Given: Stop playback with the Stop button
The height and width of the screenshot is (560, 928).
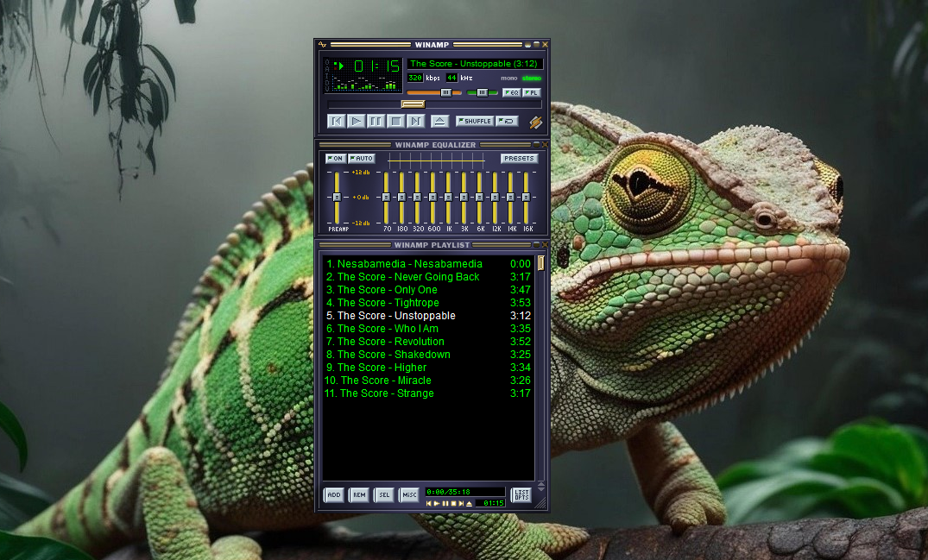Looking at the screenshot, I should 395,122.
